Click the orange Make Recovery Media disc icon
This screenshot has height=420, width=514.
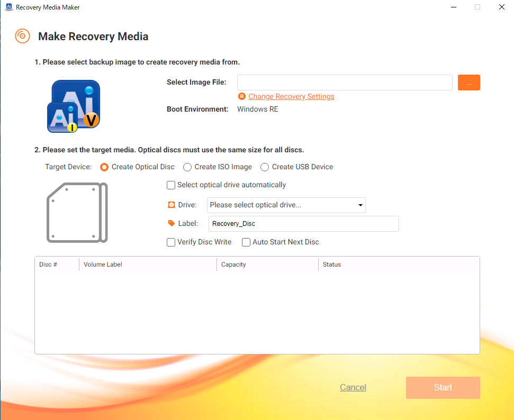[x=22, y=36]
